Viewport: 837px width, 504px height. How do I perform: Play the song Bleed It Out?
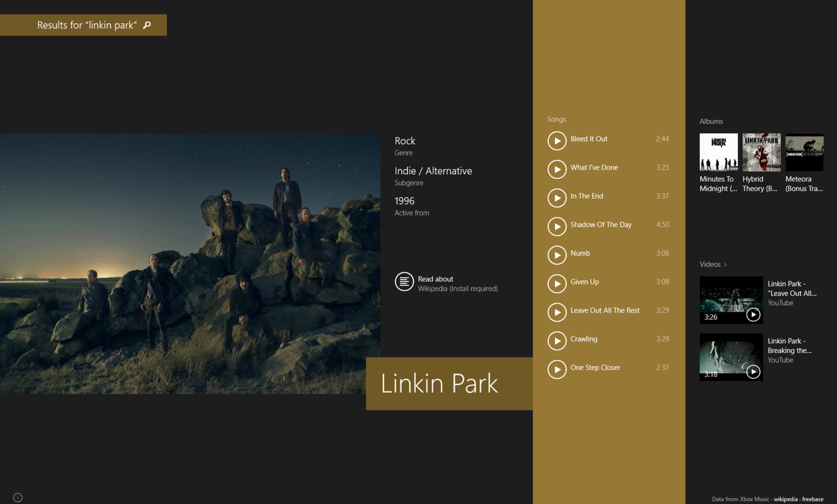pos(556,140)
